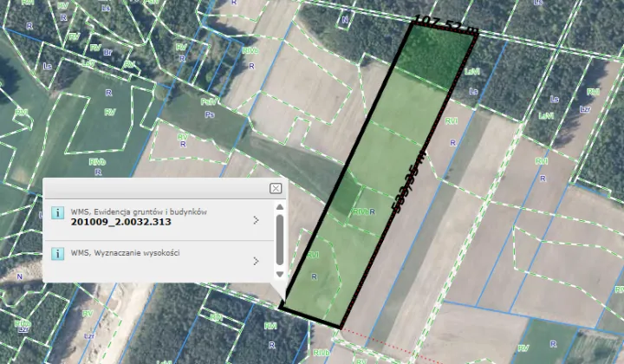Click the popup scrollbar thumb
Image resolution: width=624 pixels, height=364 pixels.
280,239
